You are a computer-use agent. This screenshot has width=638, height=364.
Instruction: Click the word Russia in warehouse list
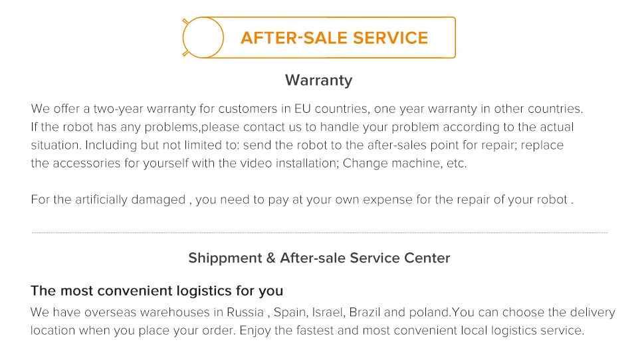pyautogui.click(x=245, y=312)
